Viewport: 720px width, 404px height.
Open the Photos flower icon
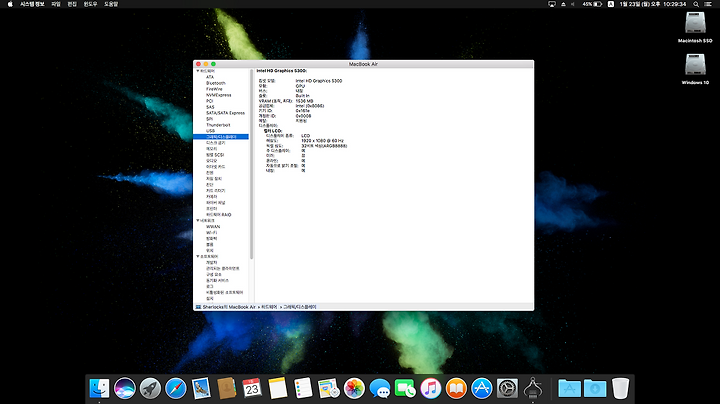pos(354,388)
